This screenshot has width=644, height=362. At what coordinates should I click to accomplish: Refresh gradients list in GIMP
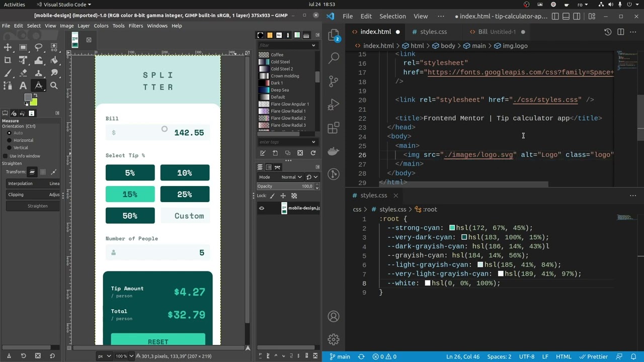click(313, 153)
